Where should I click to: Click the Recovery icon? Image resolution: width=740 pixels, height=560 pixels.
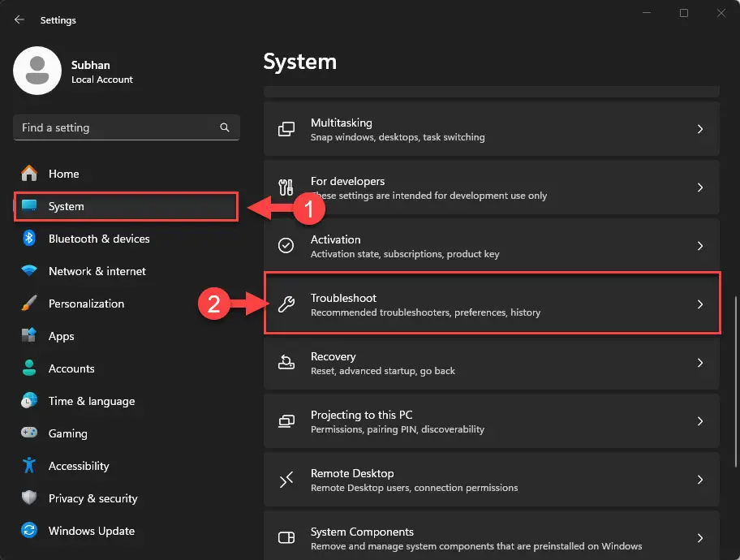(x=286, y=363)
